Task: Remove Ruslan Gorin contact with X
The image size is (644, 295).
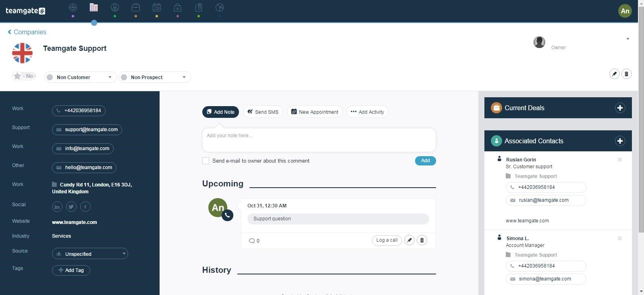Action: point(620,160)
